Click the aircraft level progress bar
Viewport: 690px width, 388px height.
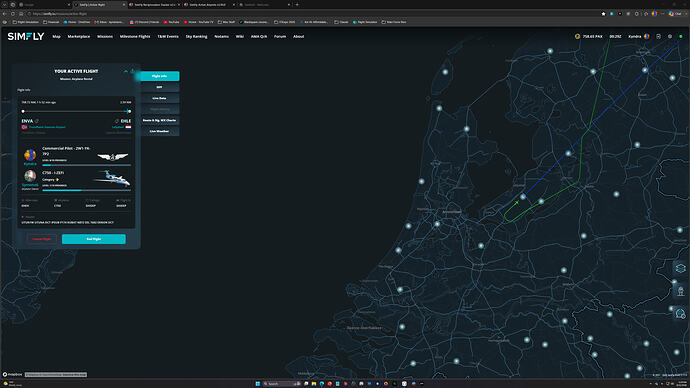[x=86, y=190]
